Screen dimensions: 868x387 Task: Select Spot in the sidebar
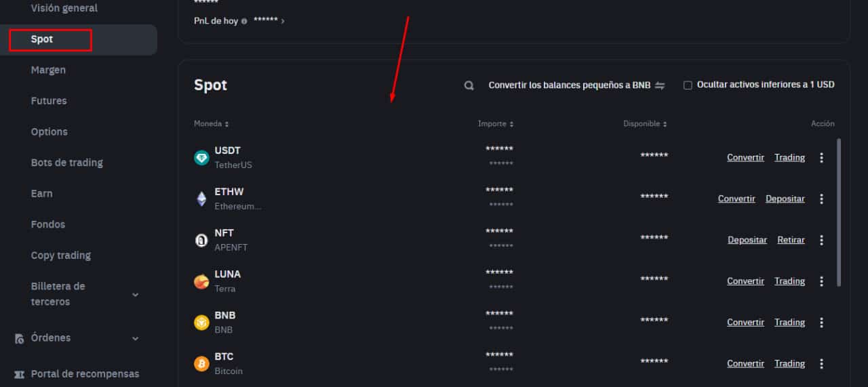pyautogui.click(x=79, y=39)
